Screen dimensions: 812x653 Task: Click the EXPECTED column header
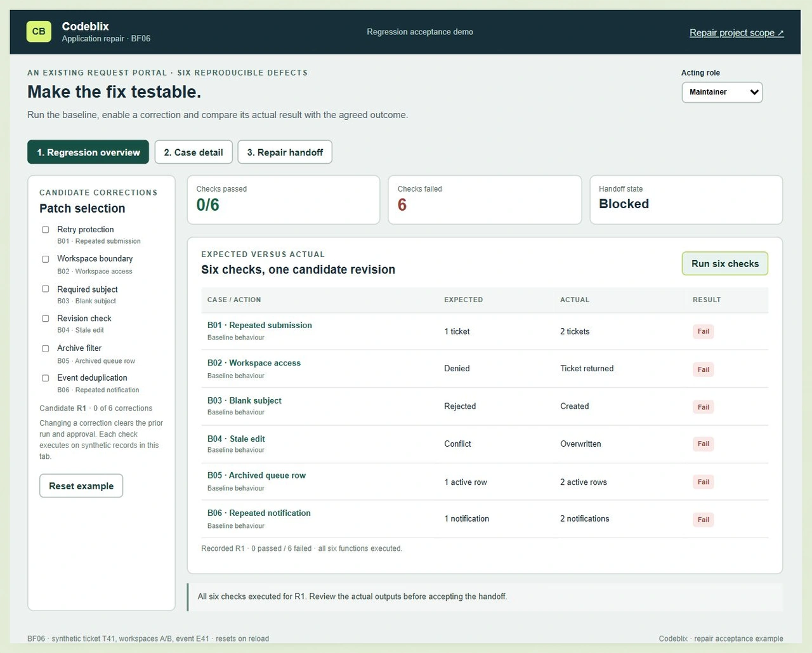click(x=463, y=300)
